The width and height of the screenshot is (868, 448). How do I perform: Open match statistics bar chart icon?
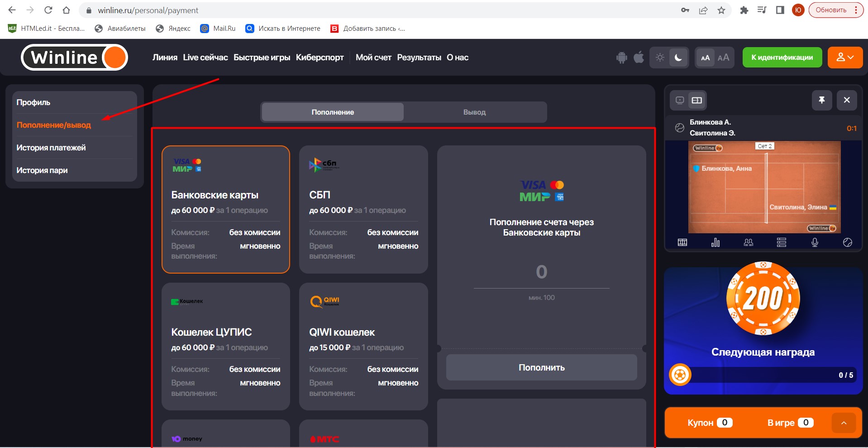click(x=715, y=242)
